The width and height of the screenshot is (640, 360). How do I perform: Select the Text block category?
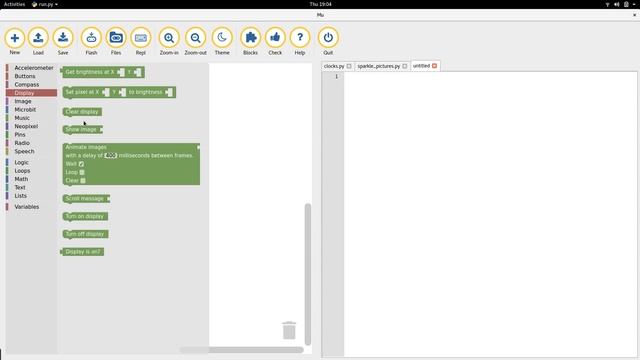(x=20, y=187)
